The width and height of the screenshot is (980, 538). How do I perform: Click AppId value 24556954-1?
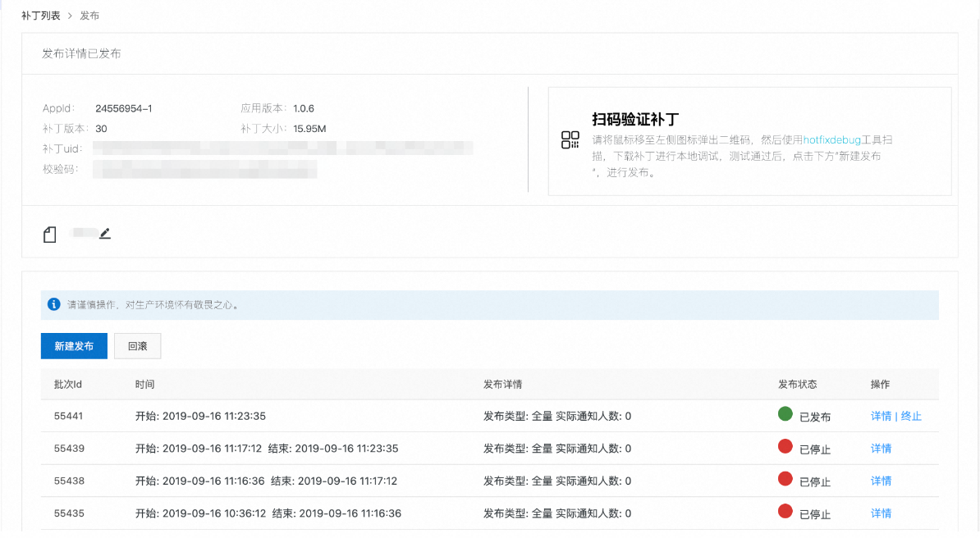(124, 109)
